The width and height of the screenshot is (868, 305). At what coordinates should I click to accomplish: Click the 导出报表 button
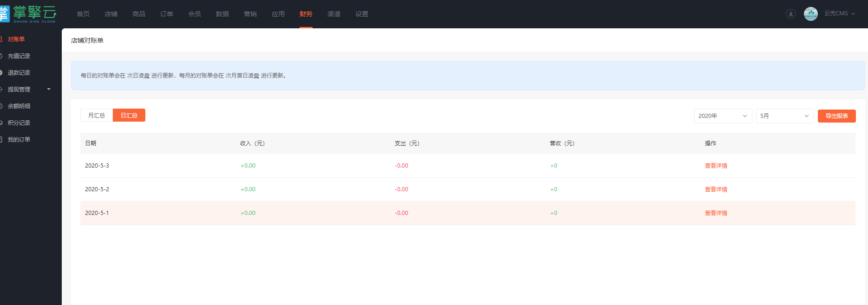836,116
